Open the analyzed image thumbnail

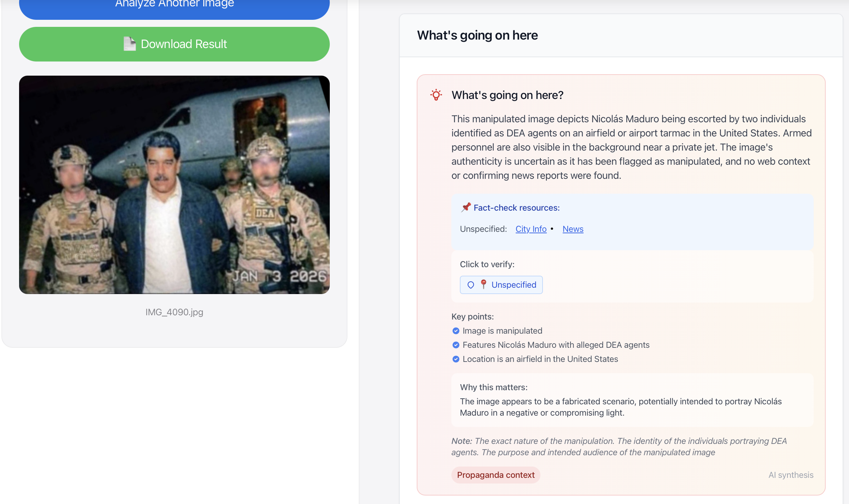click(174, 184)
